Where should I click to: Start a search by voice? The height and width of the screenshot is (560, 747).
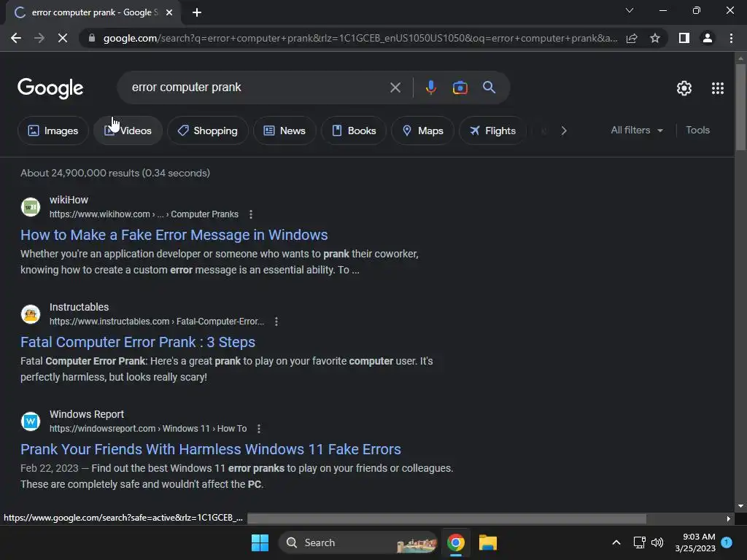pos(430,87)
